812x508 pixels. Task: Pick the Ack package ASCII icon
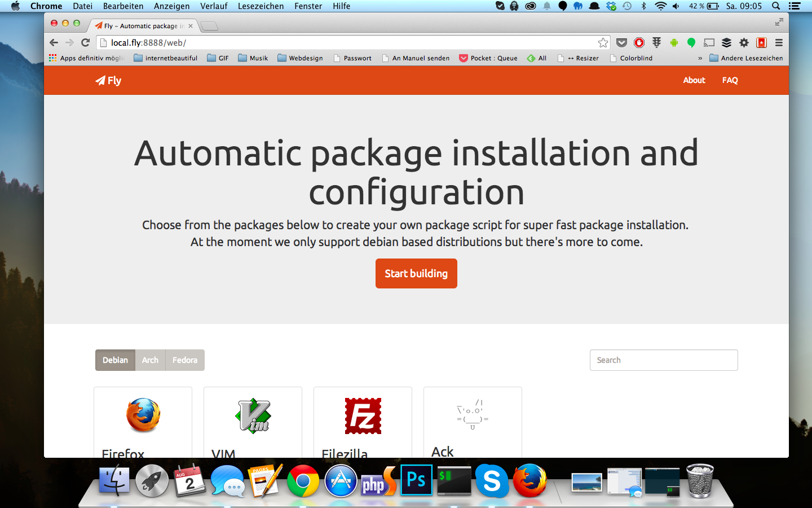click(x=473, y=415)
